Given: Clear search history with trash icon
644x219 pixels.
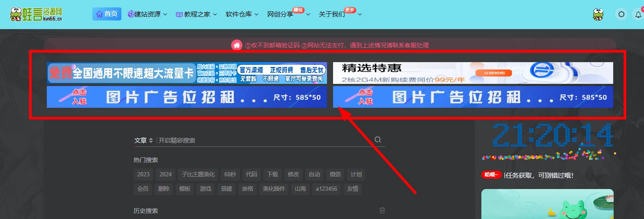Looking at the screenshot, I should [382, 210].
